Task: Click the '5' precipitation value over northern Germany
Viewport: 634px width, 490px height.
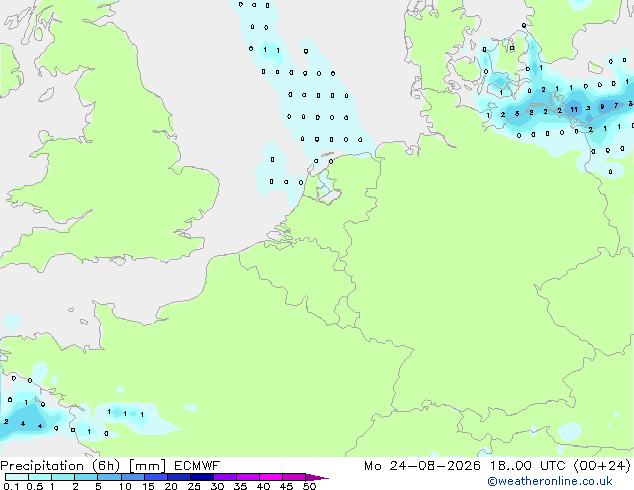Action: [517, 114]
